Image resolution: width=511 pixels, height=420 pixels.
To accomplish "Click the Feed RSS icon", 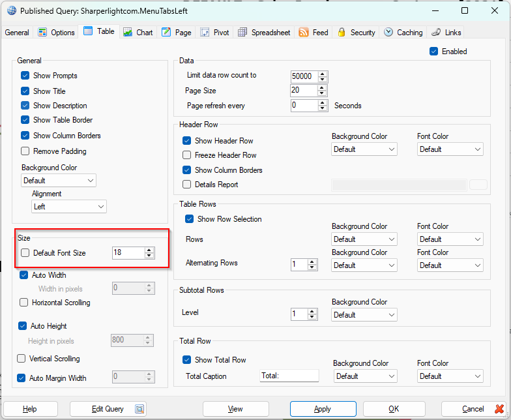I will [x=304, y=33].
